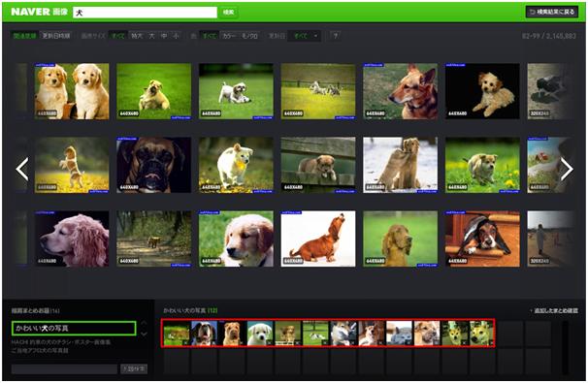
Task: Select すべて under the color filter
Action: (209, 36)
